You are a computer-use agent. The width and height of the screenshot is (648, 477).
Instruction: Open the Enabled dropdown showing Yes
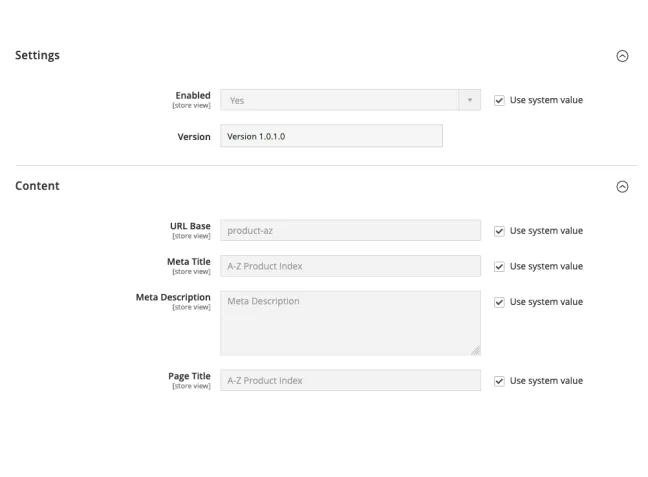point(350,100)
